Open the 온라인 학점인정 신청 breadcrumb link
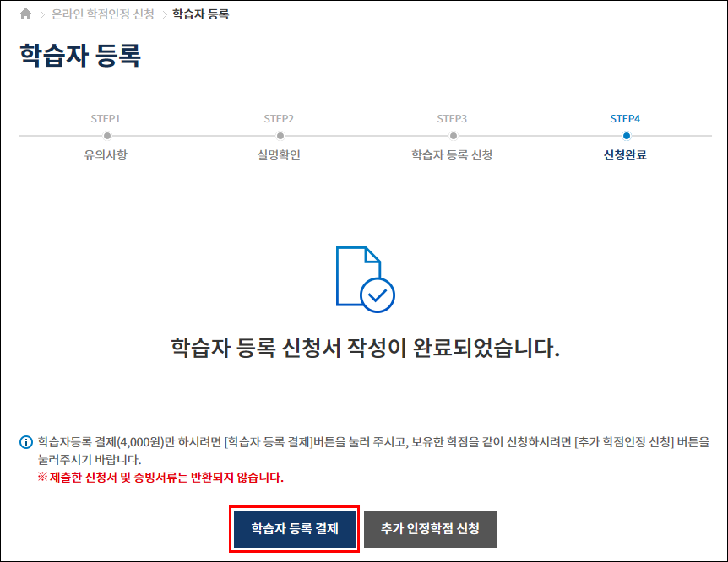The image size is (728, 562). [x=103, y=14]
